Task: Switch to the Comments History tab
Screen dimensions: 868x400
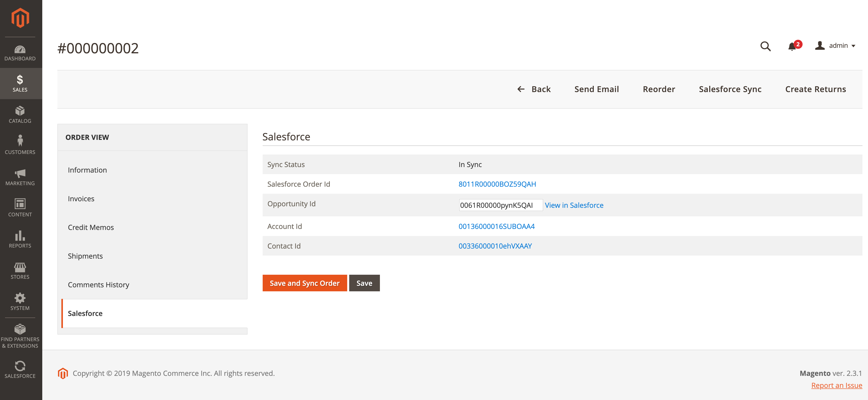Action: pyautogui.click(x=98, y=285)
